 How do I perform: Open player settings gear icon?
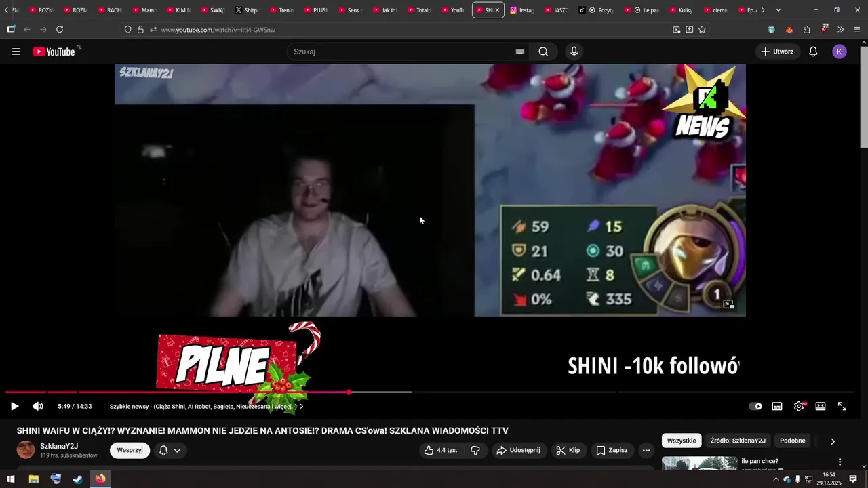(x=799, y=406)
